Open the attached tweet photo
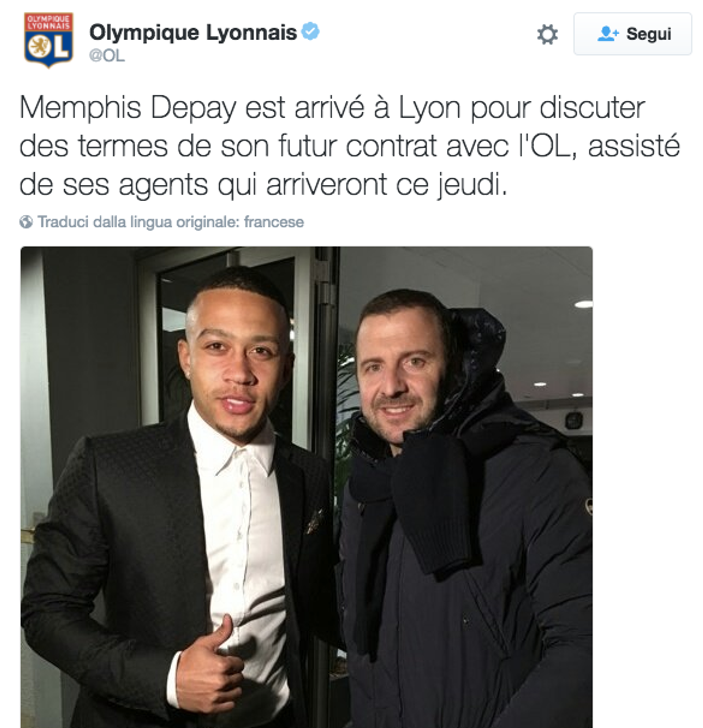Viewport: 703px width, 728px height. click(x=306, y=487)
